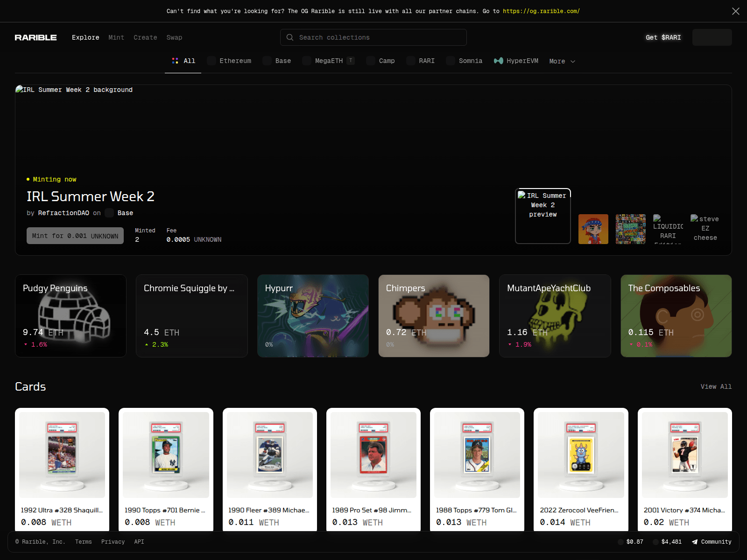Open the 1990 Fleer #389 Michael card
747x560 pixels.
[270, 469]
